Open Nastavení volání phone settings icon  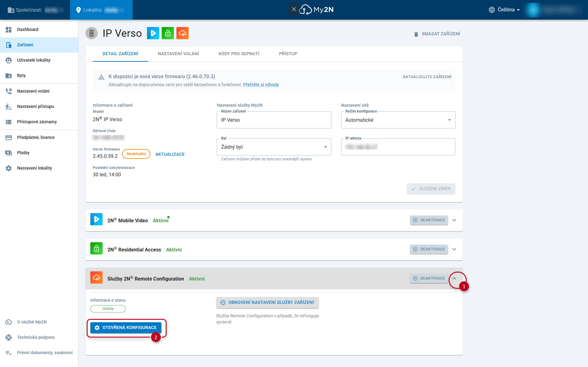[9, 91]
